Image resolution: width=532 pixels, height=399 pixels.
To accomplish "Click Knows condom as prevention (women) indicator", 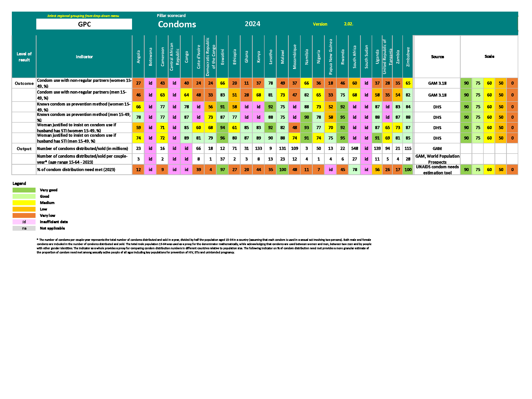I will tap(84, 107).
